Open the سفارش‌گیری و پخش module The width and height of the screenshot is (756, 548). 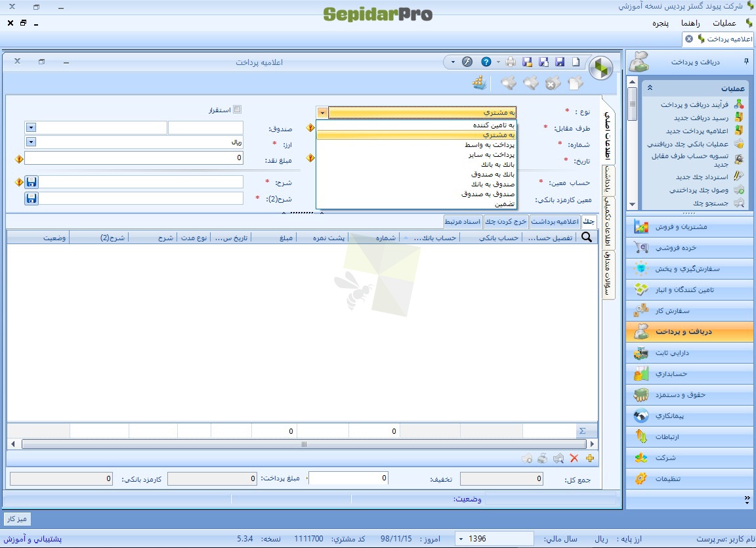690,269
